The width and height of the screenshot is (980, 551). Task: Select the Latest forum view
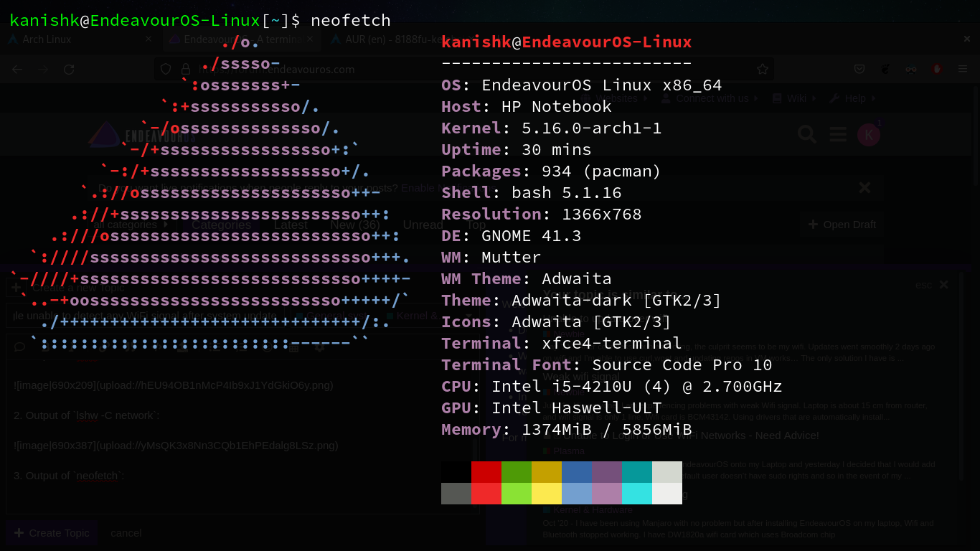pos(291,225)
